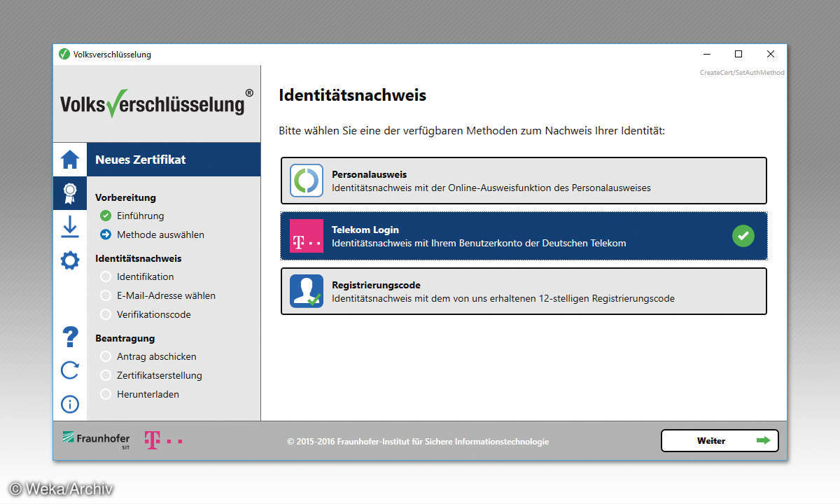Click the Identitätsnachweis page title
This screenshot has height=504, width=840.
352,95
